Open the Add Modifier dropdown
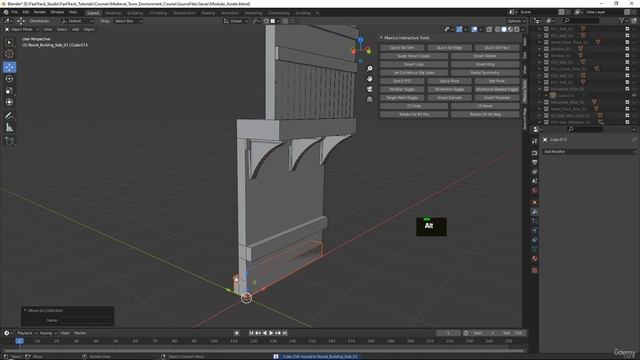The image size is (640, 360). (589, 151)
